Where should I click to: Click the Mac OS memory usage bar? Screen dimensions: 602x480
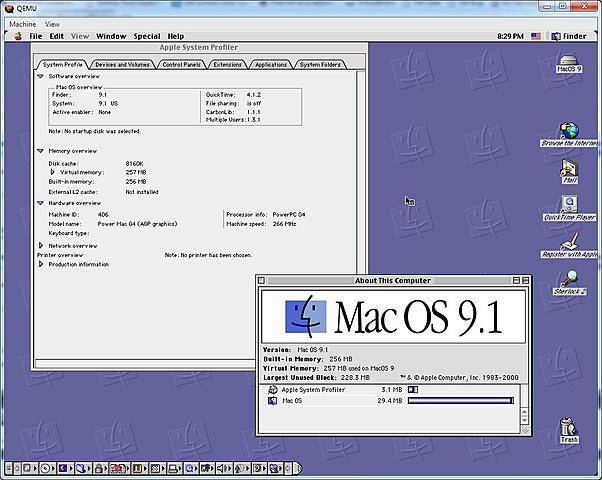(x=461, y=401)
